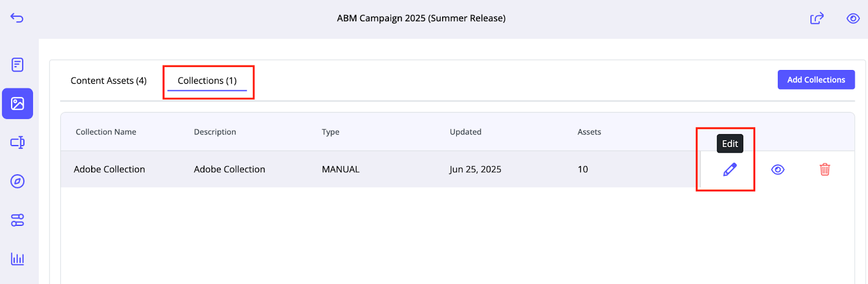868x284 pixels.
Task: Open the toggle settings icon in sidebar
Action: click(17, 220)
